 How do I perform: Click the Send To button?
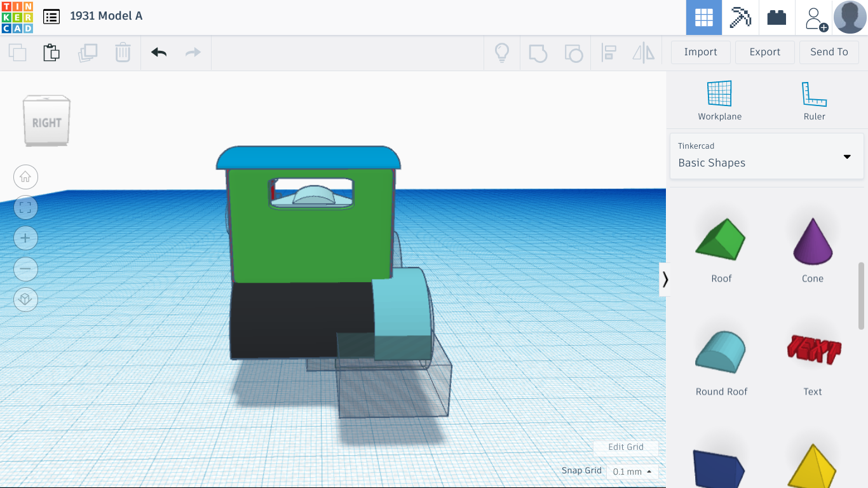829,52
